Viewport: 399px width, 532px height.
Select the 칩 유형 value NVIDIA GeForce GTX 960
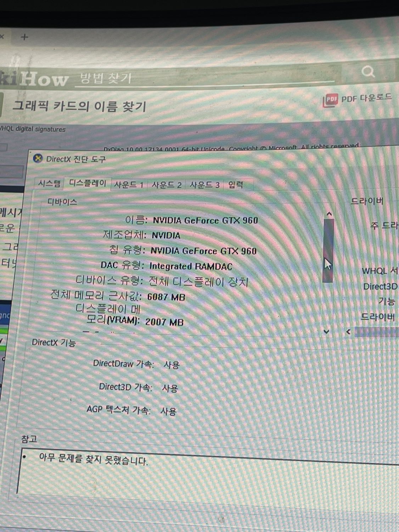[x=203, y=251]
